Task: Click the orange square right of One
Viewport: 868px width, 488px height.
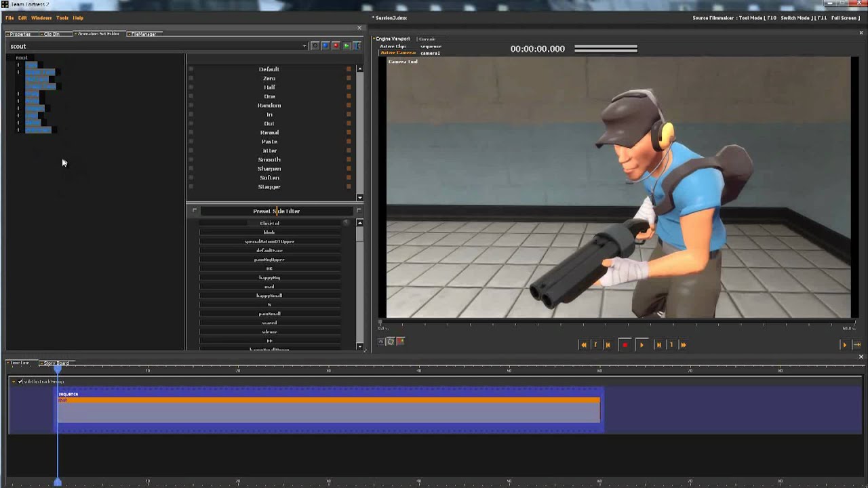Action: pos(349,96)
